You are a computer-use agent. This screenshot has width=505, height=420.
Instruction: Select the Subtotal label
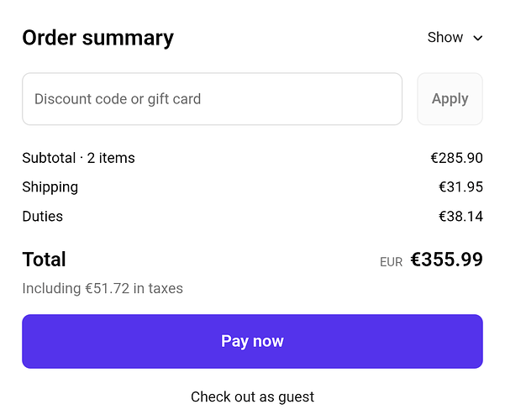pos(49,158)
